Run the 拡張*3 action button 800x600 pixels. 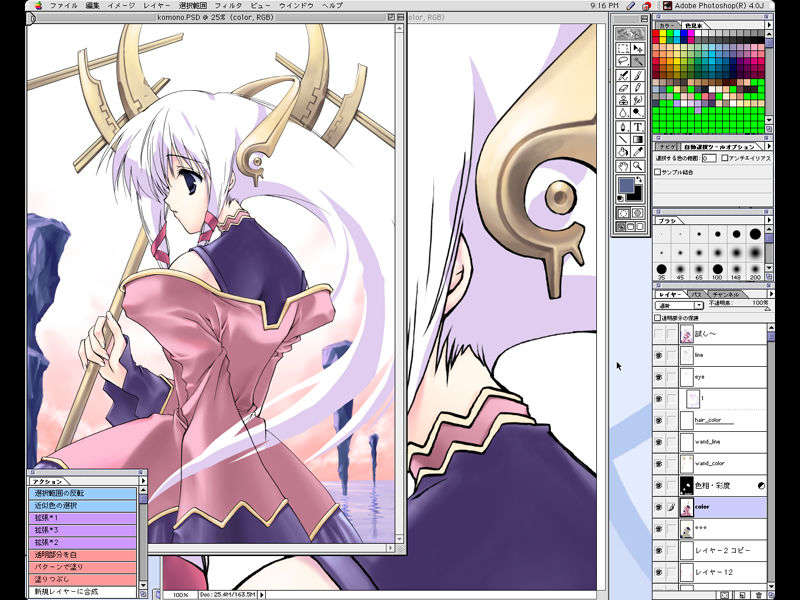(83, 530)
